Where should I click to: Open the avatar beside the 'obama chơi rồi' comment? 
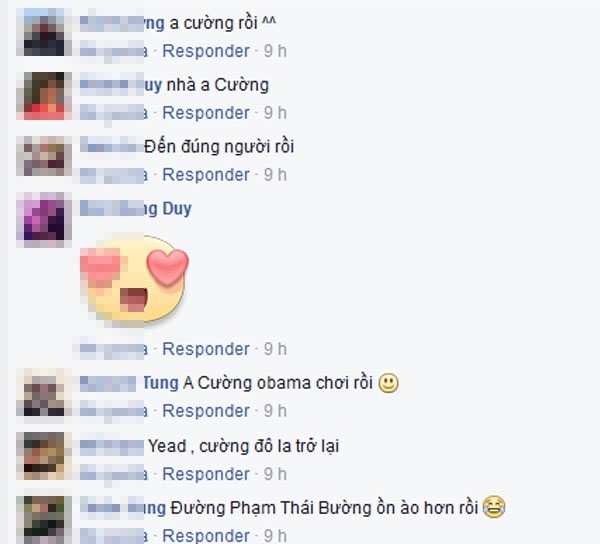(x=44, y=393)
